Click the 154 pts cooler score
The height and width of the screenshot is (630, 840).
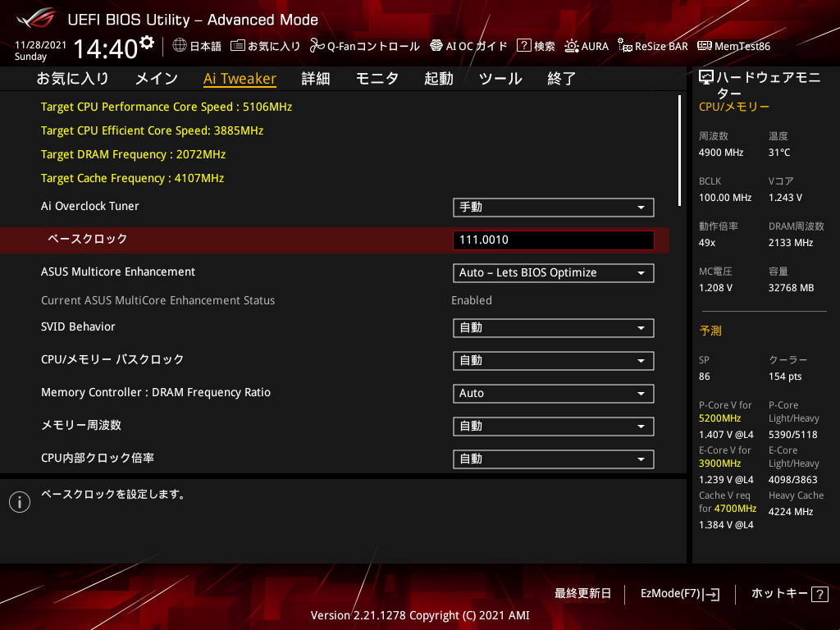click(x=785, y=377)
